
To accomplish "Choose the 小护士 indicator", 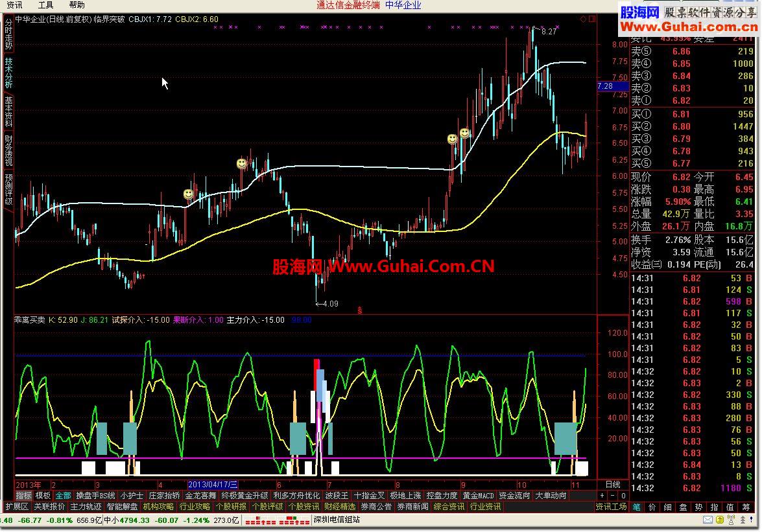I will [x=132, y=496].
